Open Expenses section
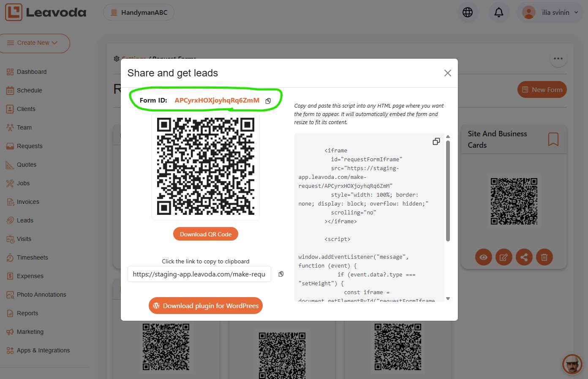The width and height of the screenshot is (588, 379). coord(30,276)
